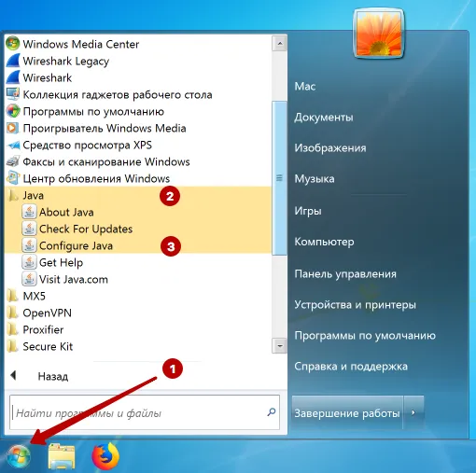Click the search magnifier icon
The width and height of the screenshot is (476, 473).
pyautogui.click(x=272, y=412)
